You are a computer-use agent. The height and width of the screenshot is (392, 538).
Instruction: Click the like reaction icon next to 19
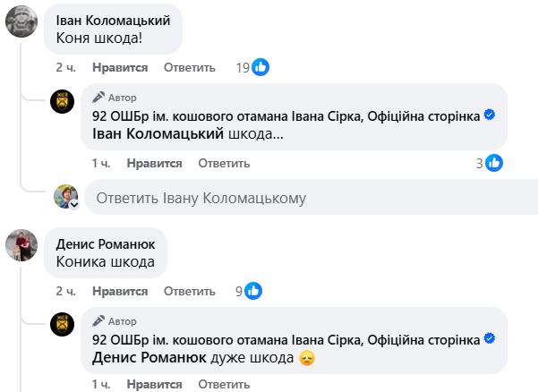(x=260, y=67)
